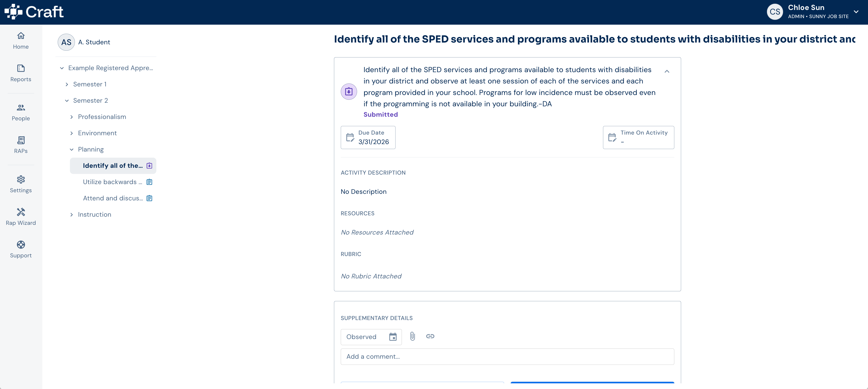Image resolution: width=868 pixels, height=389 pixels.
Task: Collapse the Planning section
Action: pos(72,149)
